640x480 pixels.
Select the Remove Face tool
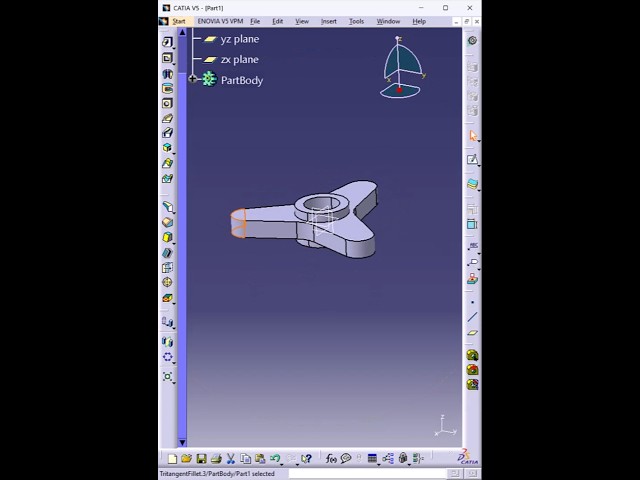(167, 298)
